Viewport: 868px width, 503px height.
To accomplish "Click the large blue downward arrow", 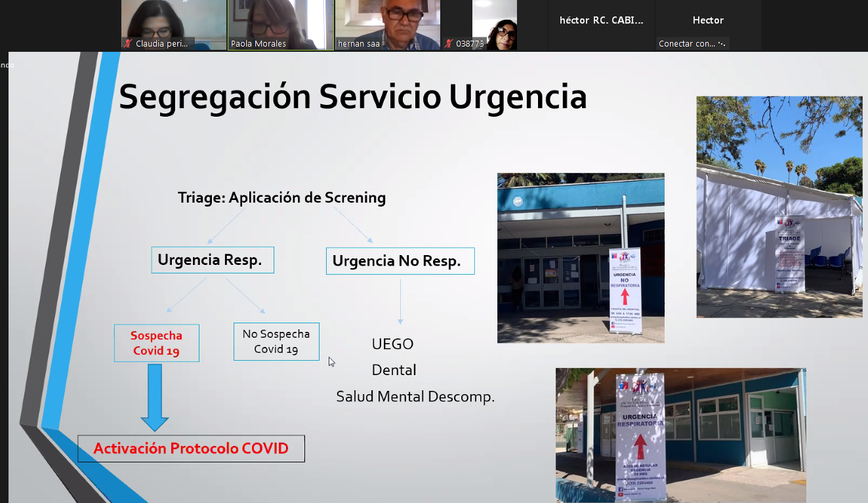I will (155, 397).
